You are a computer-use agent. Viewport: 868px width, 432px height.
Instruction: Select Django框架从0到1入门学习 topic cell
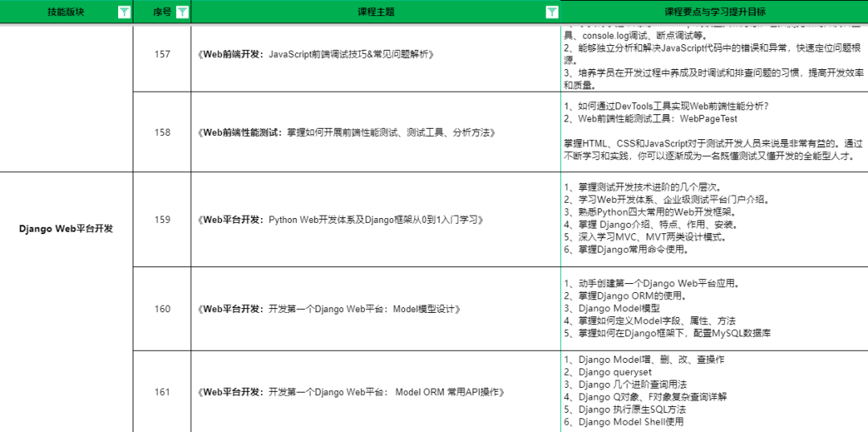[376, 220]
